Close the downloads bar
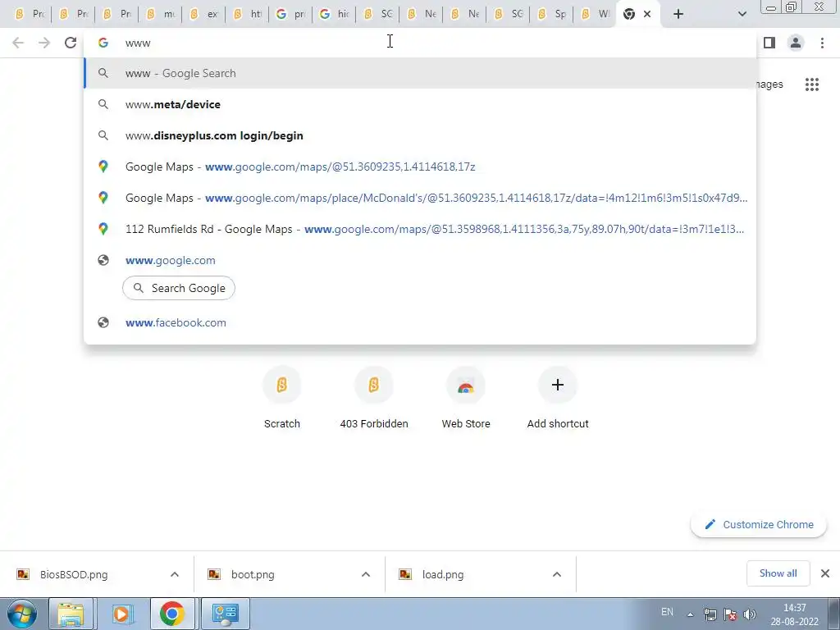This screenshot has width=840, height=630. (x=825, y=573)
